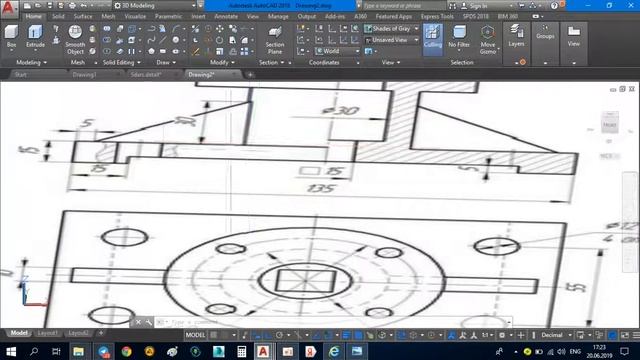Image resolution: width=640 pixels, height=360 pixels.
Task: Click the Move tool in Modify panel
Action: [220, 29]
